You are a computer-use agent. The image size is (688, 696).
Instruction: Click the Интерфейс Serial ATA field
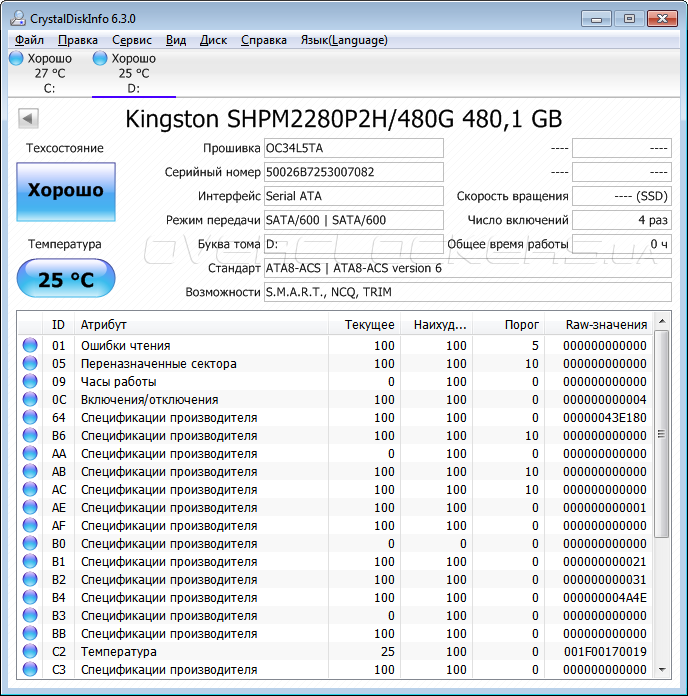354,196
